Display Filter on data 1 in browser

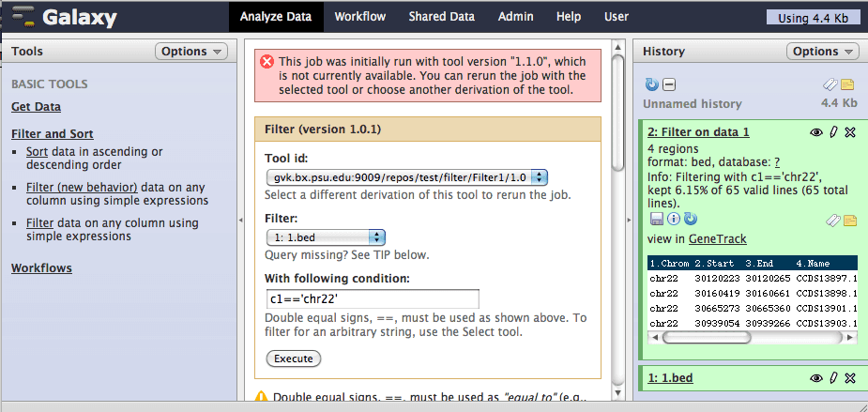coord(815,133)
